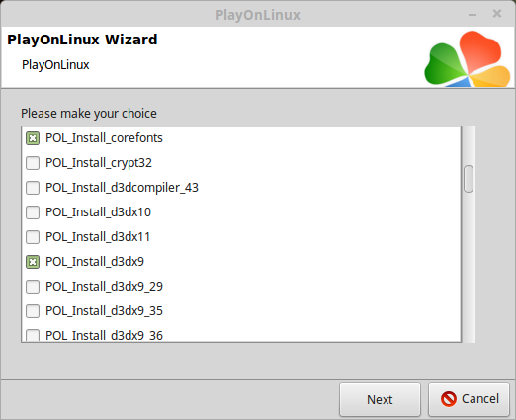
Task: Tick the POL_Install_d3dx10 checkbox
Action: (x=33, y=212)
